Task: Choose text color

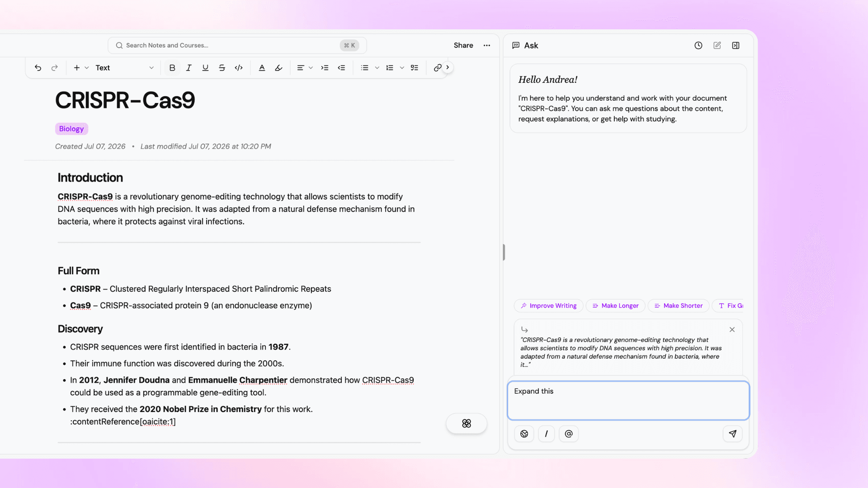Action: coord(262,68)
